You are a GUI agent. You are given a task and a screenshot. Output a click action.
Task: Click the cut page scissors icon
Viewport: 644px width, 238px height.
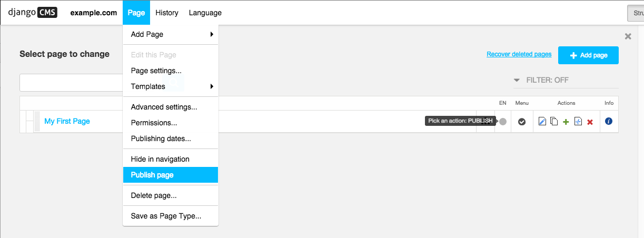pyautogui.click(x=578, y=122)
